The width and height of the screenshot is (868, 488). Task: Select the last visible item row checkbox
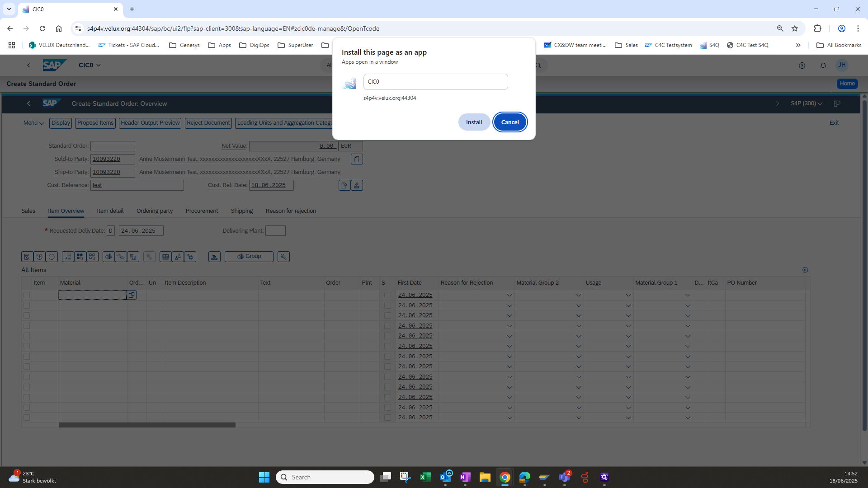[x=27, y=418]
